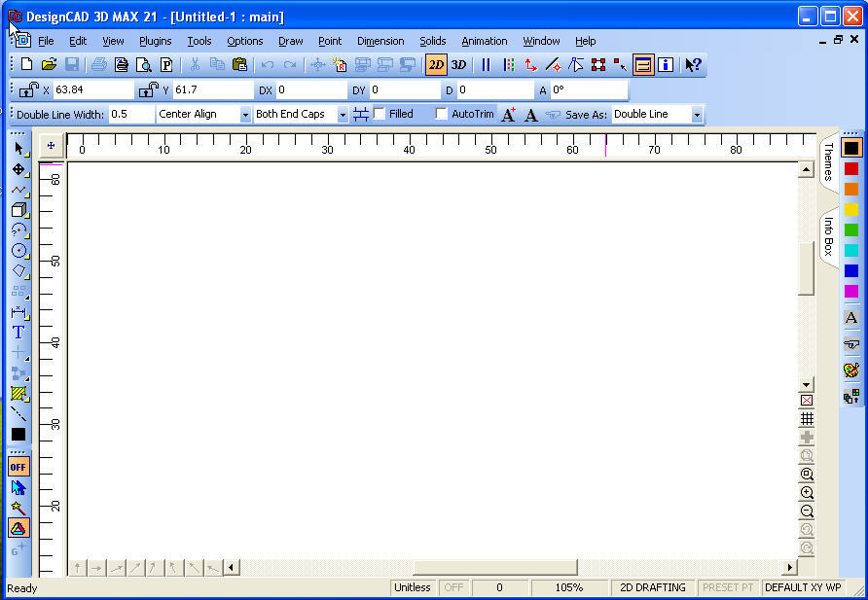Select the Dimension tool
This screenshot has width=868, height=600.
pos(19,312)
